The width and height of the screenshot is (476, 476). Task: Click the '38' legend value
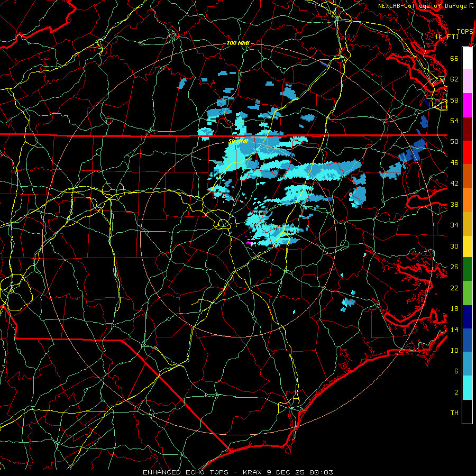pyautogui.click(x=454, y=204)
